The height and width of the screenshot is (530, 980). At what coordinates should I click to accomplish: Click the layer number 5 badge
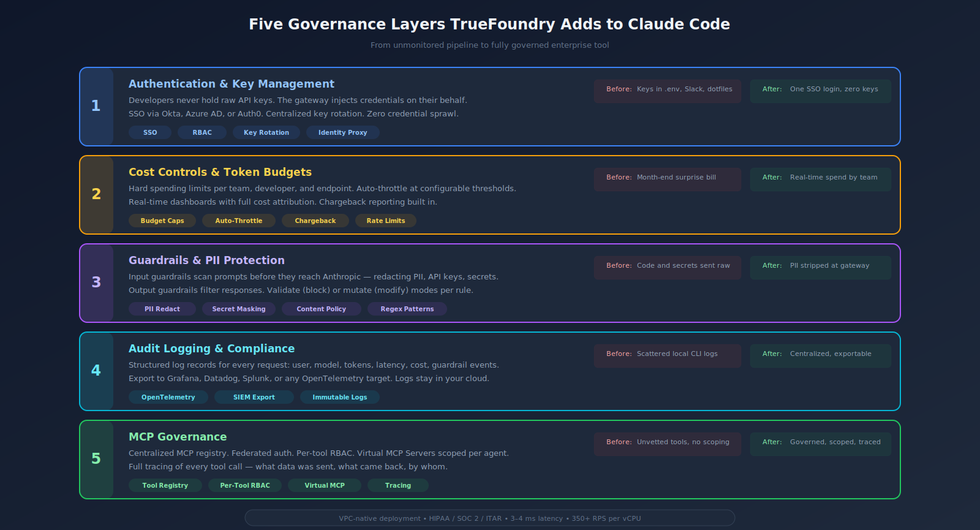(x=96, y=459)
